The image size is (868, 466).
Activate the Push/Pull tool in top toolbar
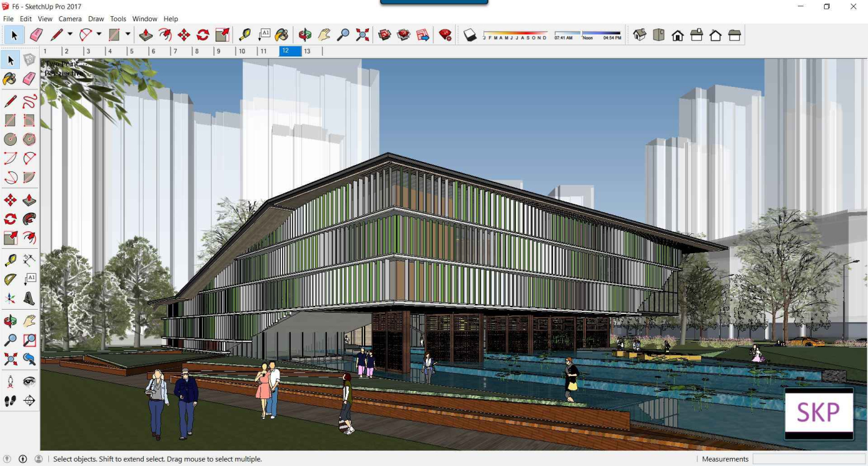[146, 35]
